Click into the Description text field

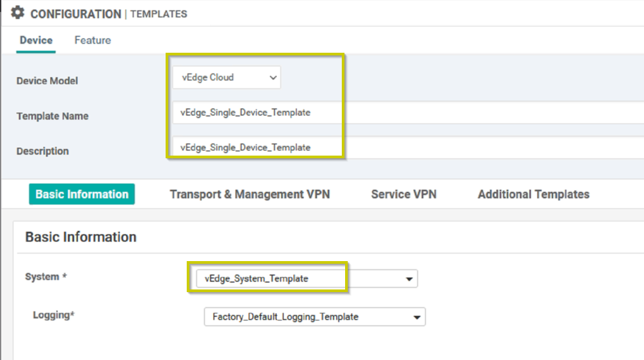point(408,148)
